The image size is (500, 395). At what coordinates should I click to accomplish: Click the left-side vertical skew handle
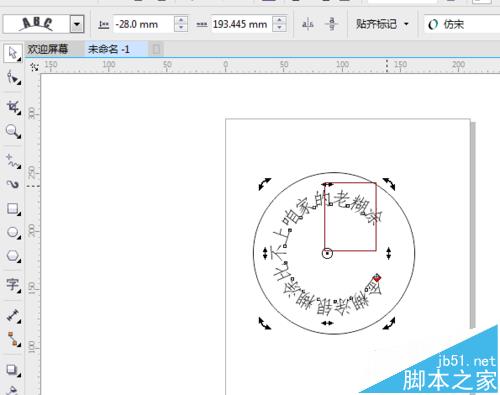coord(265,253)
